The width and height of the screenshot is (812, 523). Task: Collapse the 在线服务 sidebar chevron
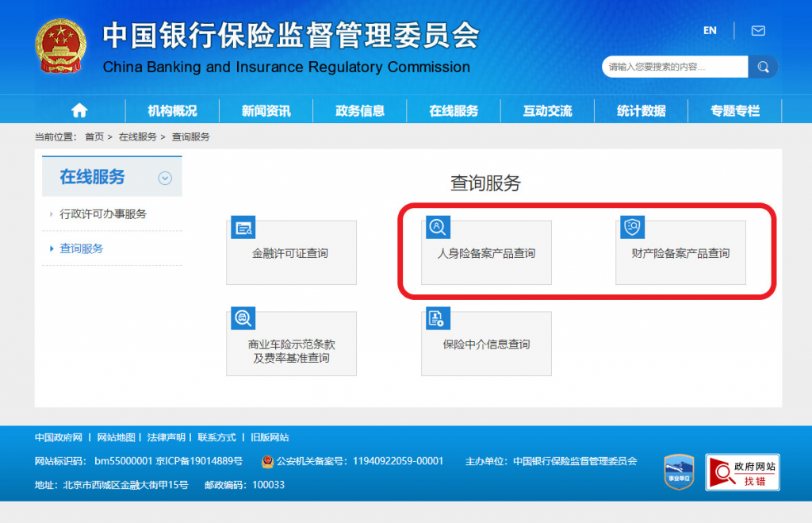(x=165, y=179)
